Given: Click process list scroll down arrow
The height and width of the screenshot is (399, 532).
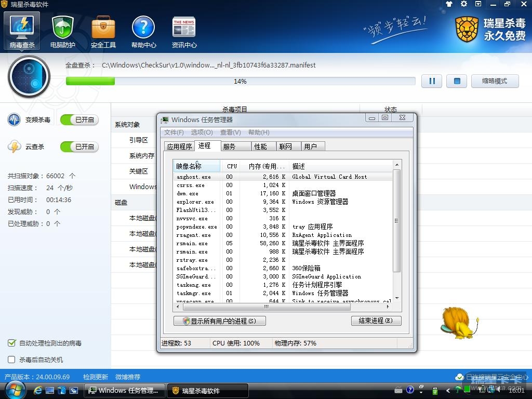Looking at the screenshot, I should [396, 298].
